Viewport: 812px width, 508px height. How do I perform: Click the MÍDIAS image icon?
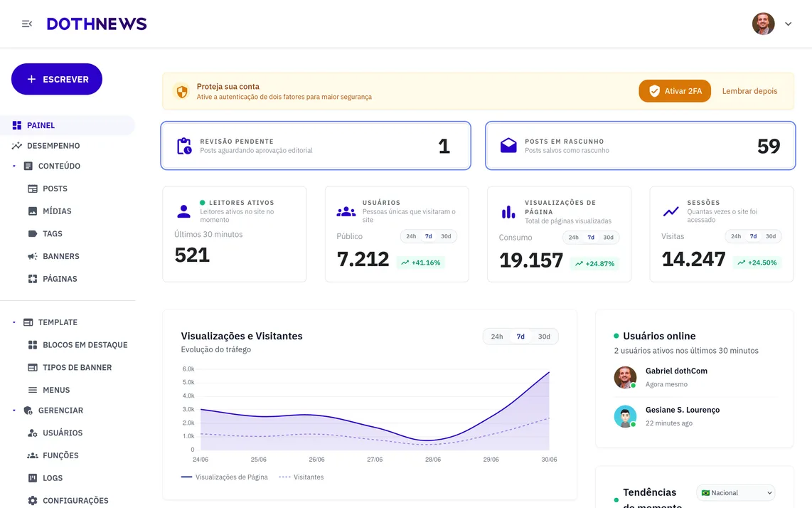33,211
